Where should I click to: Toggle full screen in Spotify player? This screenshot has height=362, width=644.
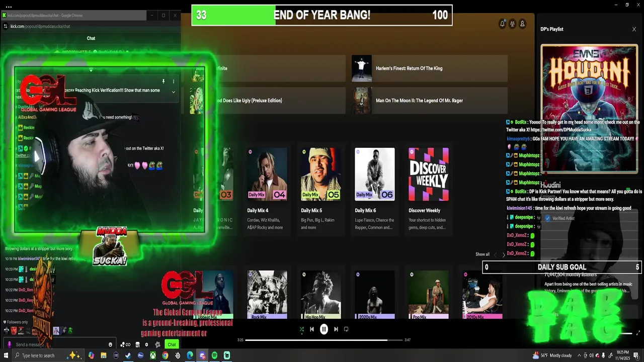tap(638, 333)
